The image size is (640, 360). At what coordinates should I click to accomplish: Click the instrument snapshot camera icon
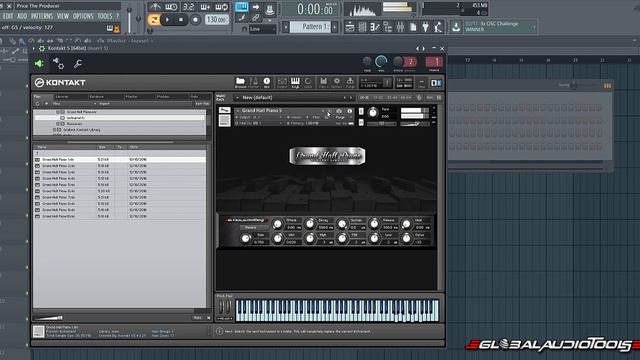[339, 111]
